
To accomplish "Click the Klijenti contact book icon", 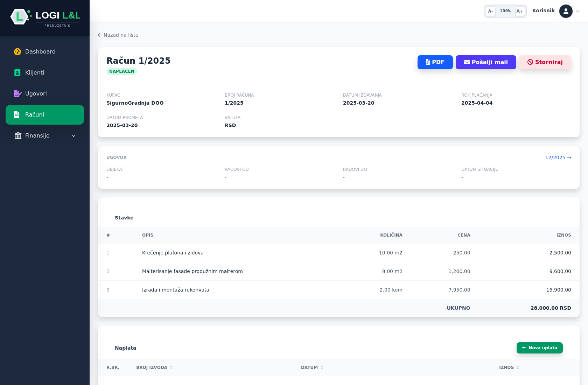I will coord(17,73).
